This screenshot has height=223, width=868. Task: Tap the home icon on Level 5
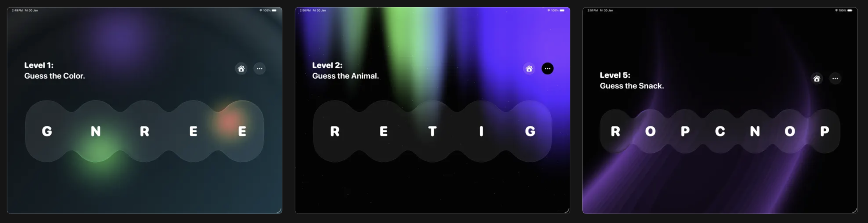tap(817, 79)
